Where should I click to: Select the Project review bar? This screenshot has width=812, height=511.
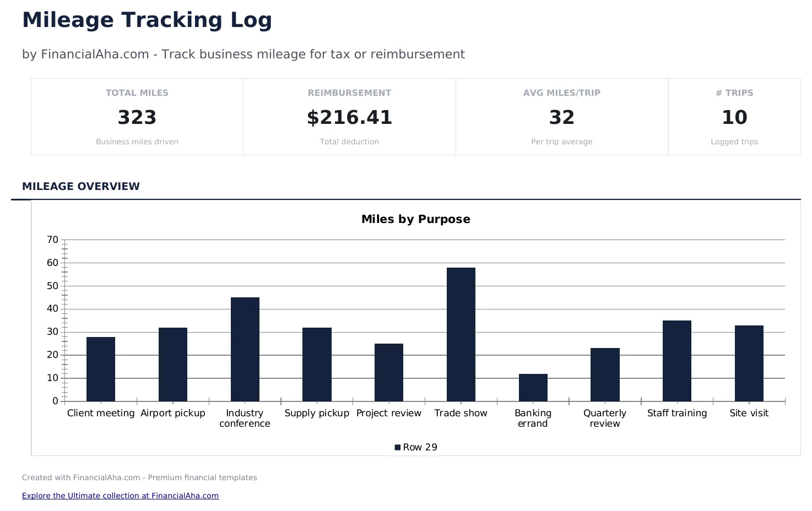(388, 372)
